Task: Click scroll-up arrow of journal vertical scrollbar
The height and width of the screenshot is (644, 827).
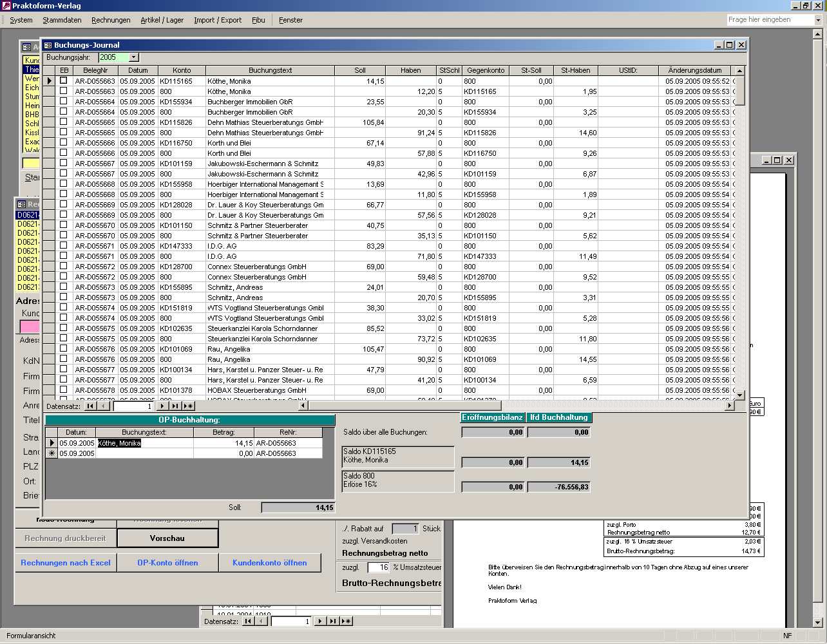Action: pos(740,71)
